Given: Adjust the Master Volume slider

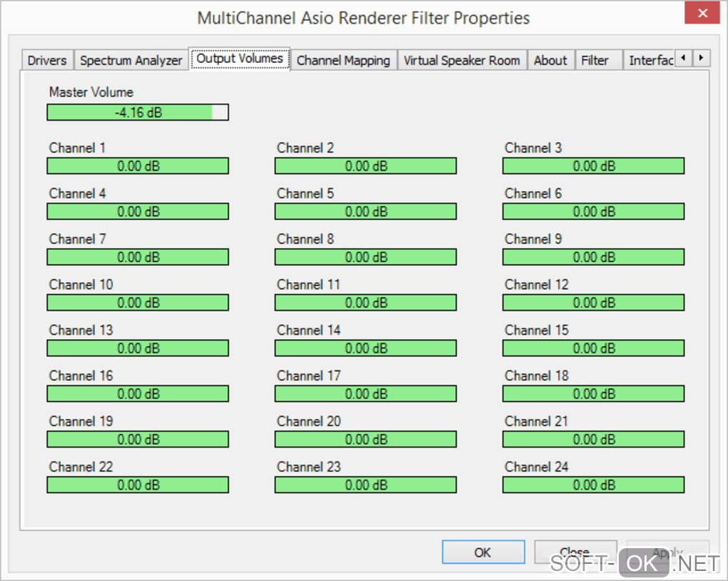Looking at the screenshot, I should coord(138,112).
